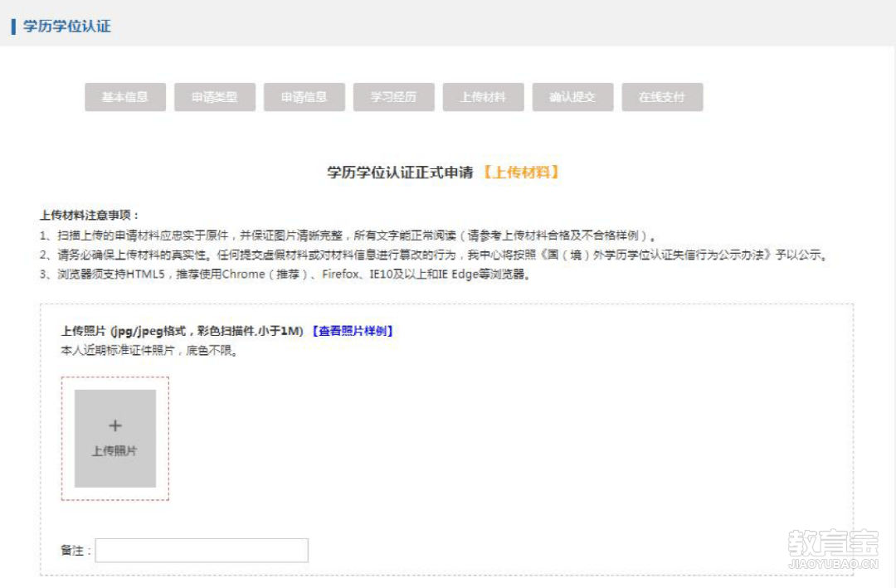The image size is (896, 588).
Task: Open the 查看照片样例 link
Action: click(x=353, y=331)
